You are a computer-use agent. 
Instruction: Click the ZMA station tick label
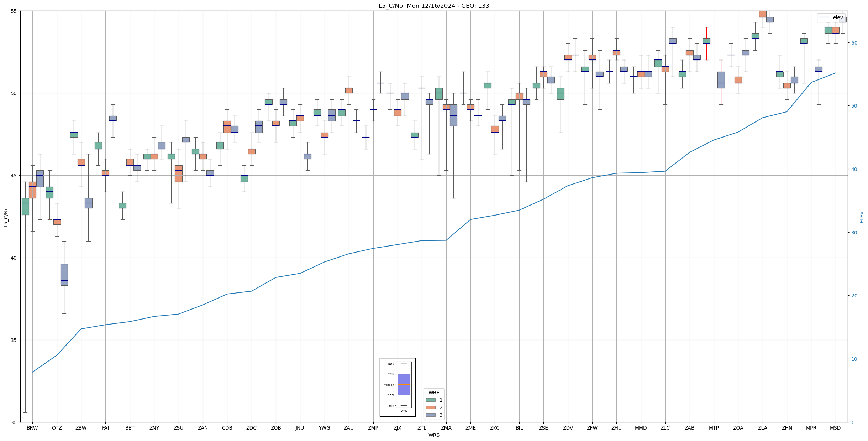[x=446, y=428]
